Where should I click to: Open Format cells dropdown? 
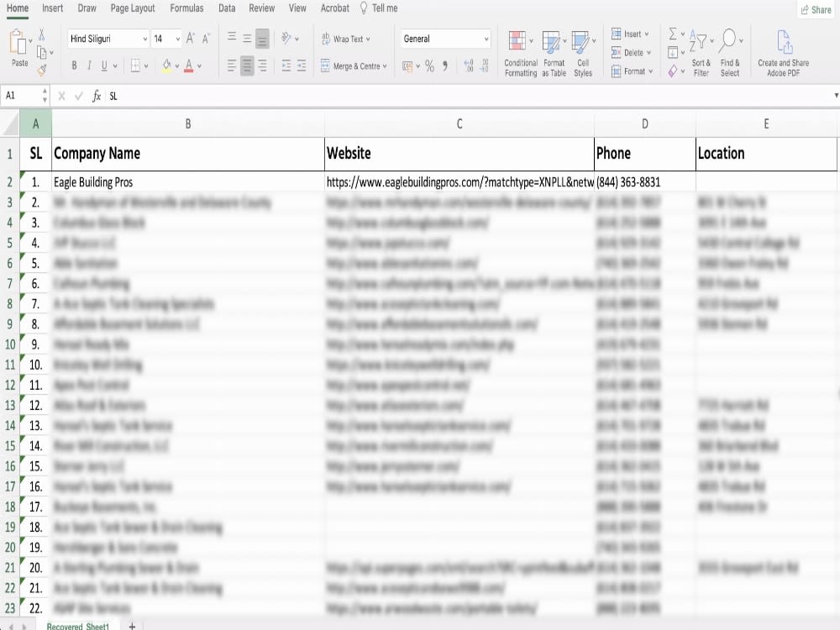pos(633,71)
